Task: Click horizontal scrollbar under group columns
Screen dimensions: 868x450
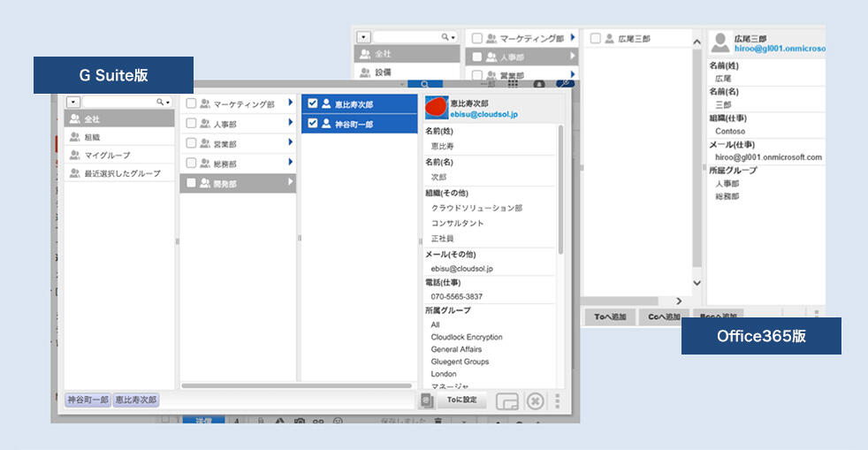Action: click(296, 385)
